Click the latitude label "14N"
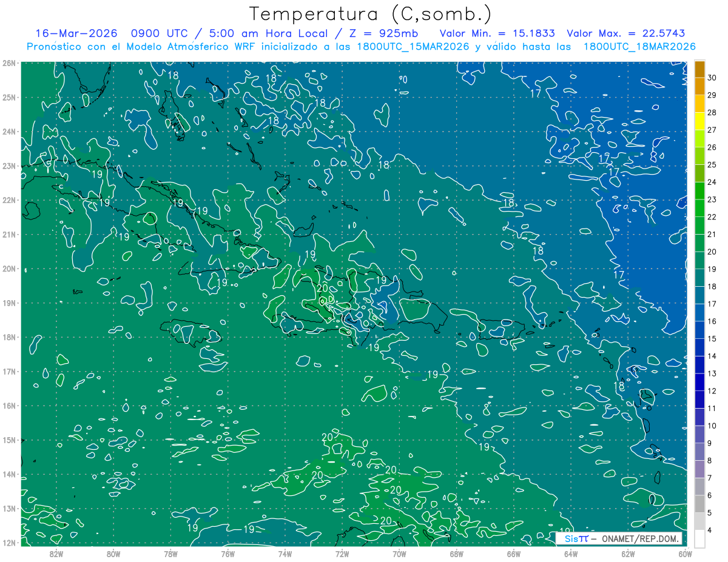The height and width of the screenshot is (562, 728). (x=9, y=474)
